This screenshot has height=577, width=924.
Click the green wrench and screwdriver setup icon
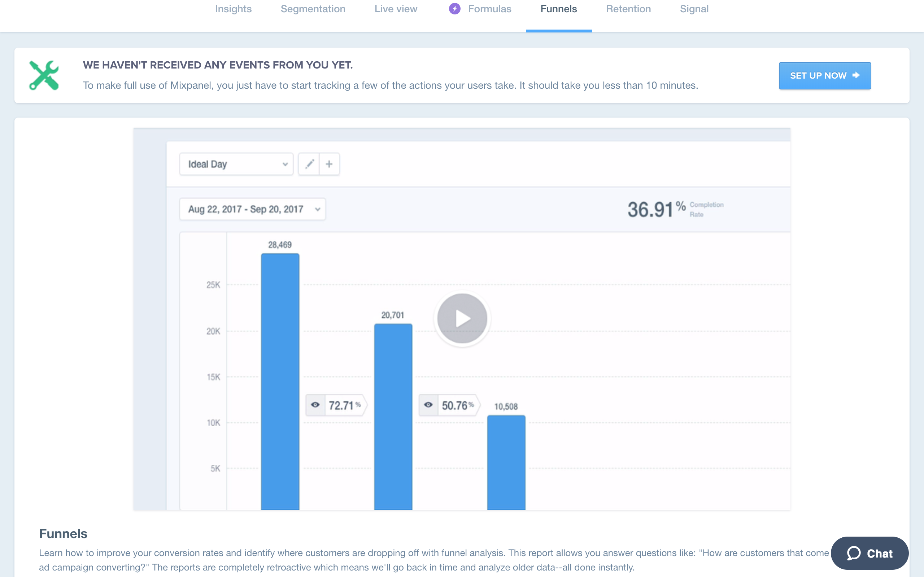[44, 76]
